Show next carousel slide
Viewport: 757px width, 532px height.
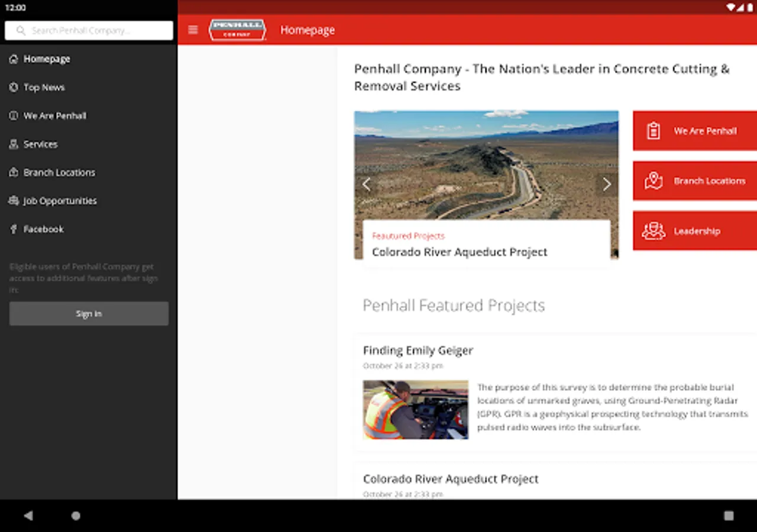tap(607, 184)
